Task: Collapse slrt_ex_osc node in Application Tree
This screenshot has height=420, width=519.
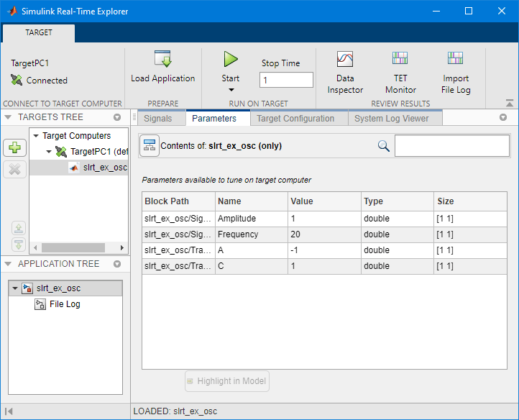Action: point(14,288)
